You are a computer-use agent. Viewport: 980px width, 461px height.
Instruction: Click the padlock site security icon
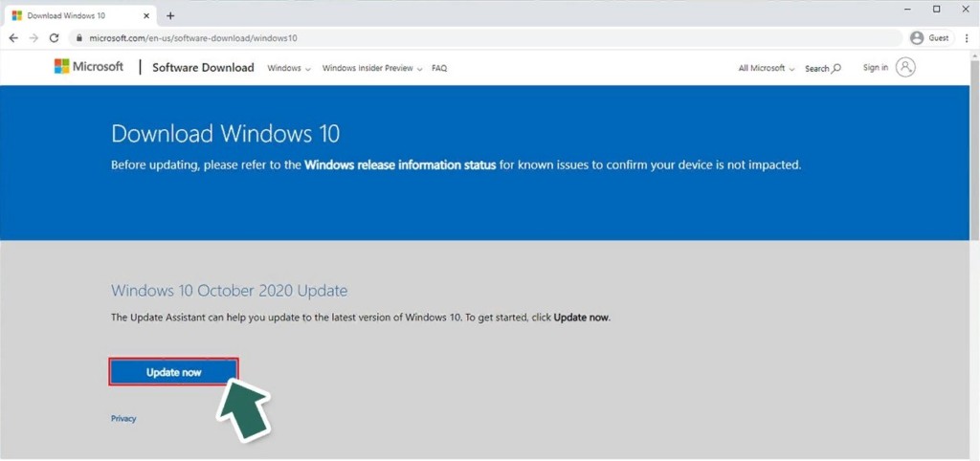coord(78,38)
